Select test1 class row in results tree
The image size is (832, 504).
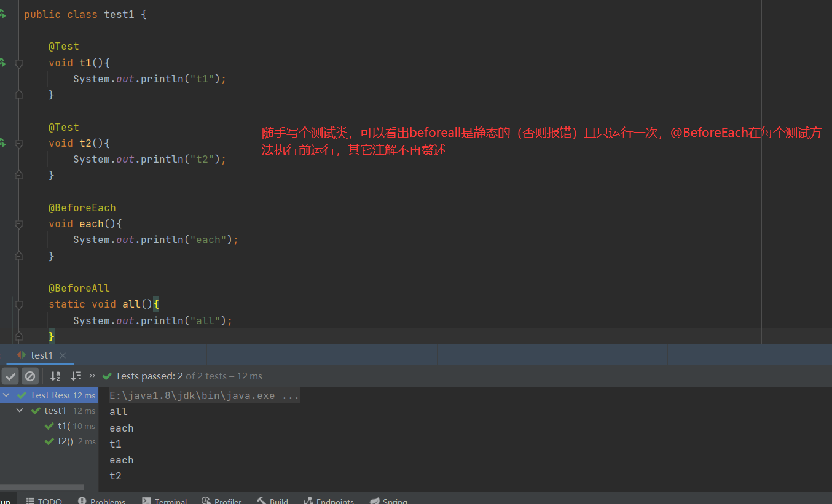[49, 411]
